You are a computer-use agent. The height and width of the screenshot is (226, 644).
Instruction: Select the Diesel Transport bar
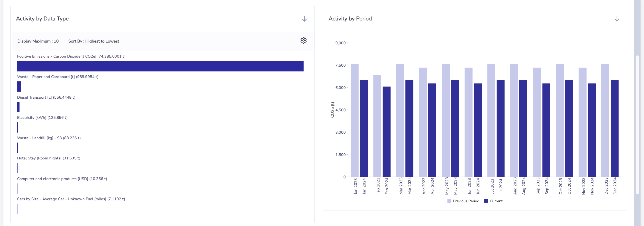tap(18, 107)
